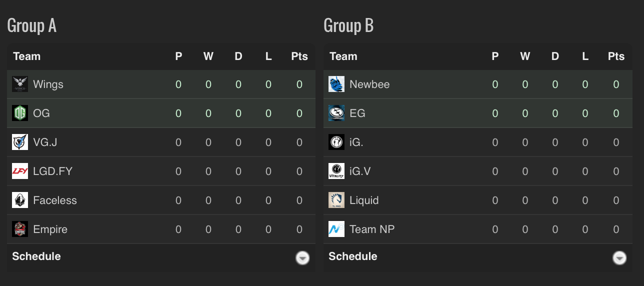Click the Pts column header in Group A
Image resolution: width=644 pixels, height=286 pixels.
click(x=299, y=56)
